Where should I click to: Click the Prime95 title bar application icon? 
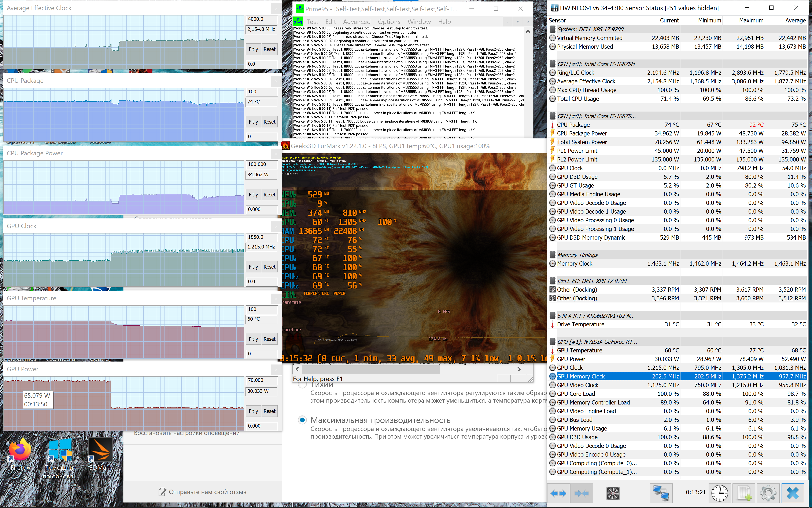click(x=300, y=9)
